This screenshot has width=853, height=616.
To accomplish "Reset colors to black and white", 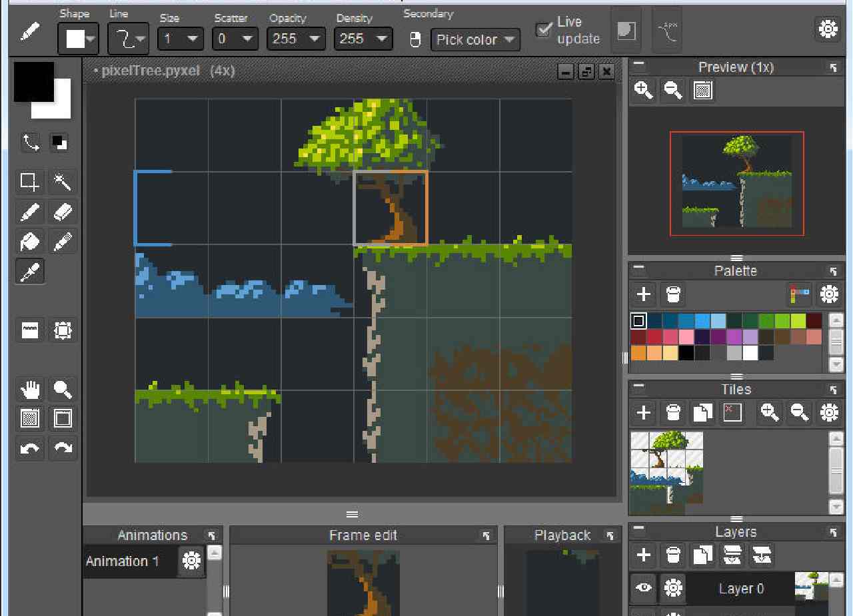I will coord(59,142).
